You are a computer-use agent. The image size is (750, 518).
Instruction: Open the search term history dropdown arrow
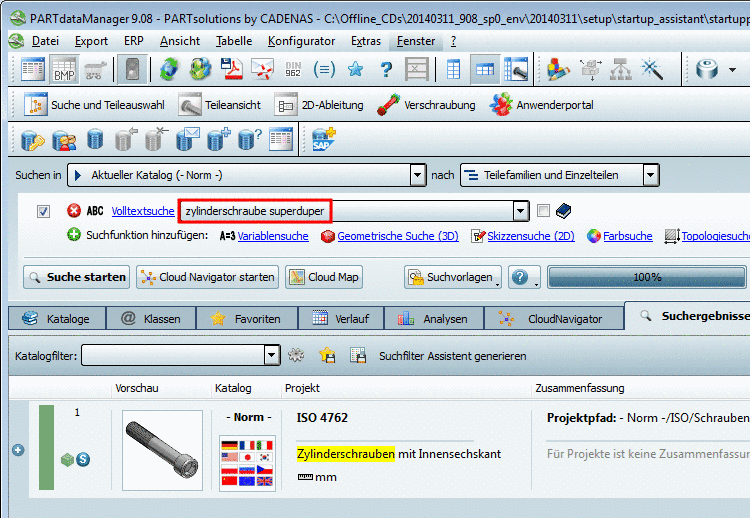[x=520, y=210]
